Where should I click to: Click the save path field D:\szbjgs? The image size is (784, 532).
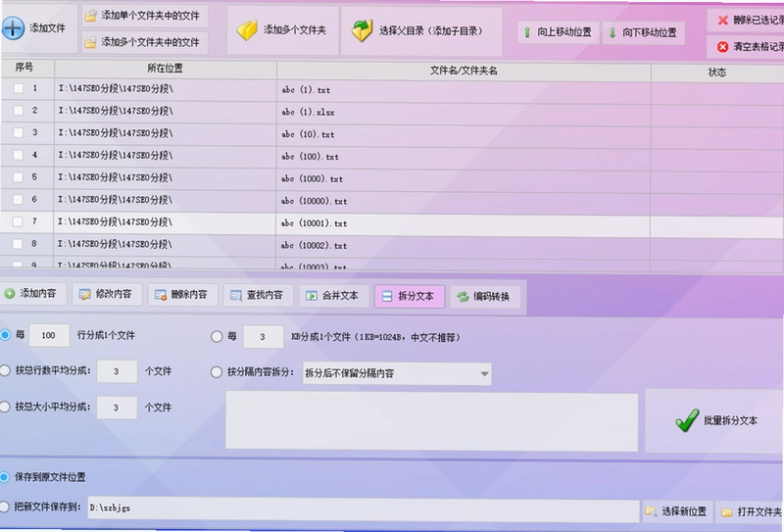(x=364, y=508)
